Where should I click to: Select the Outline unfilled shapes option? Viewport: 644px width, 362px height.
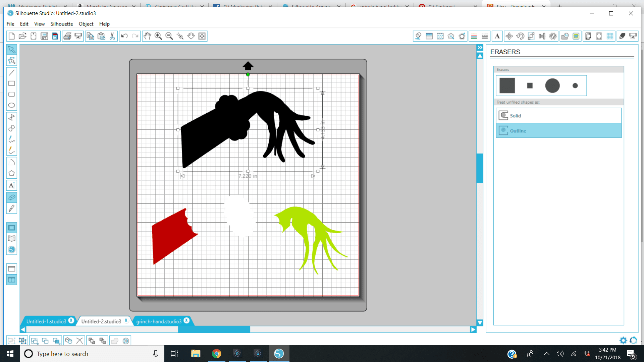(x=559, y=131)
